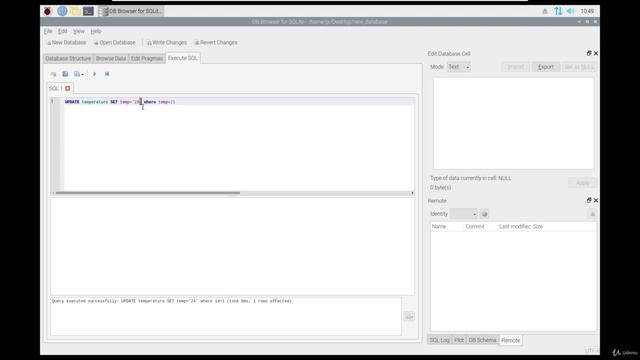This screenshot has height=360, width=640.
Task: Select the Execute SQL tab
Action: 182,58
